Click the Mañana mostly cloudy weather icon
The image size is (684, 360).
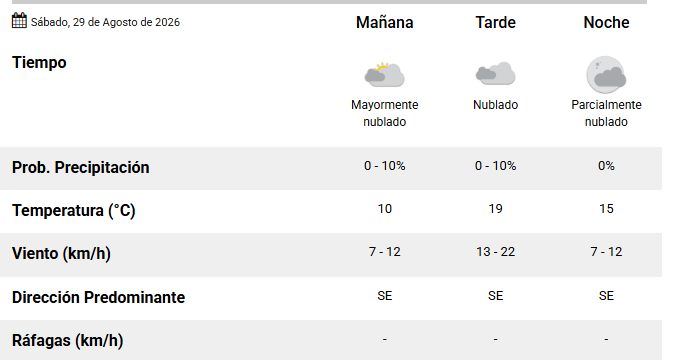[385, 74]
